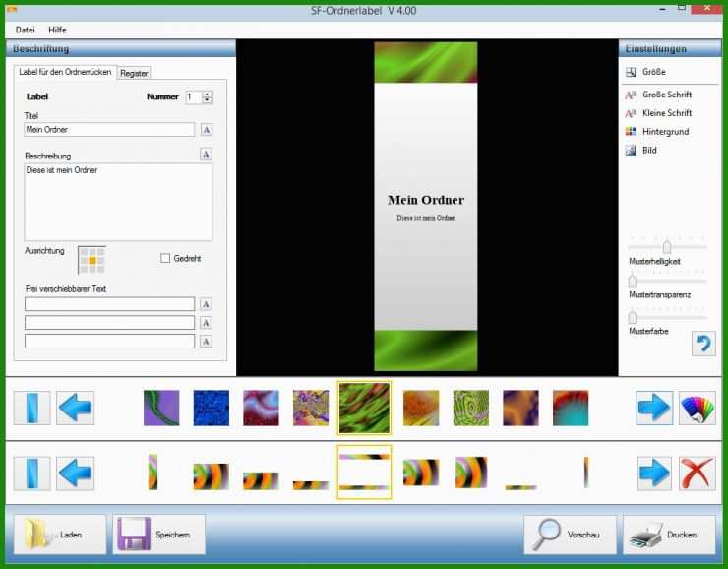The image size is (728, 569).
Task: Click second free text input field
Action: tap(109, 323)
